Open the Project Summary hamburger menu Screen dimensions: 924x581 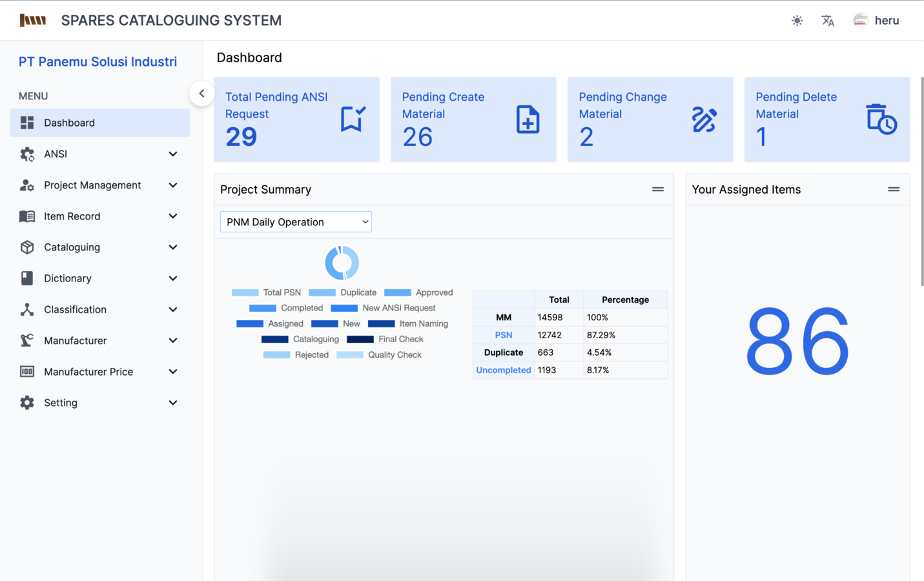point(657,190)
